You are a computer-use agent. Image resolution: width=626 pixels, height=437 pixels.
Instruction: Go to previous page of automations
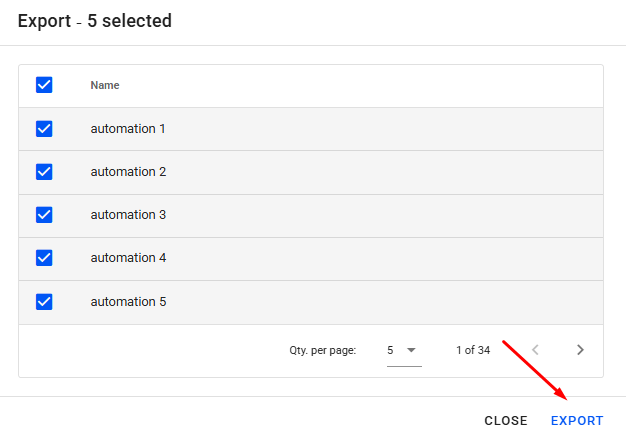pos(536,350)
